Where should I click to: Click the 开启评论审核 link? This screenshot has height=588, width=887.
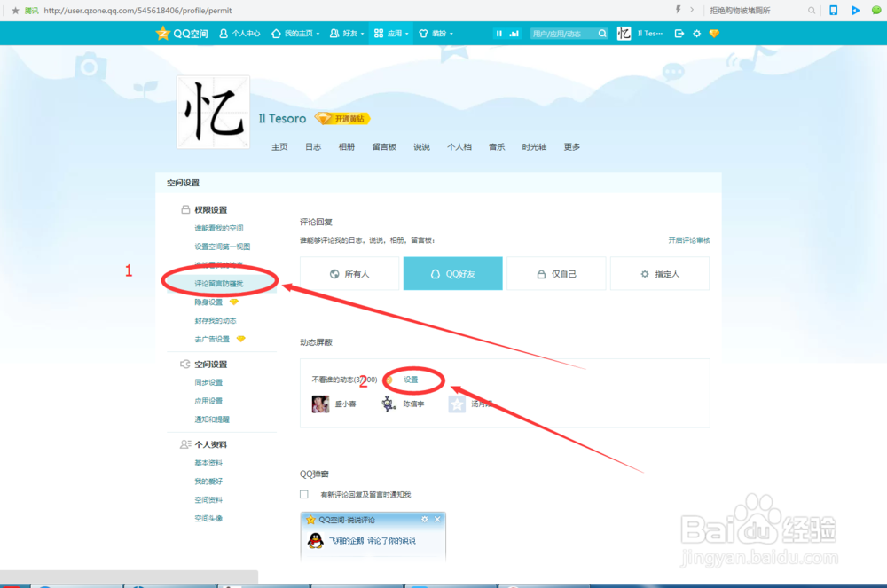click(689, 240)
